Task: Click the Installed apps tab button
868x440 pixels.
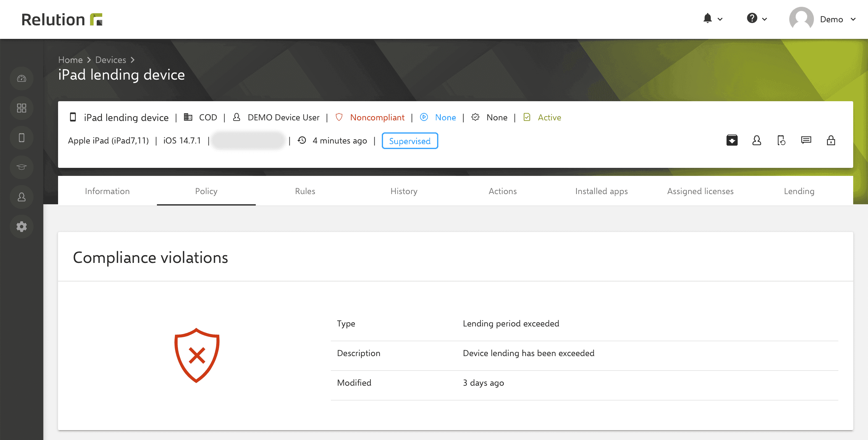Action: click(601, 191)
